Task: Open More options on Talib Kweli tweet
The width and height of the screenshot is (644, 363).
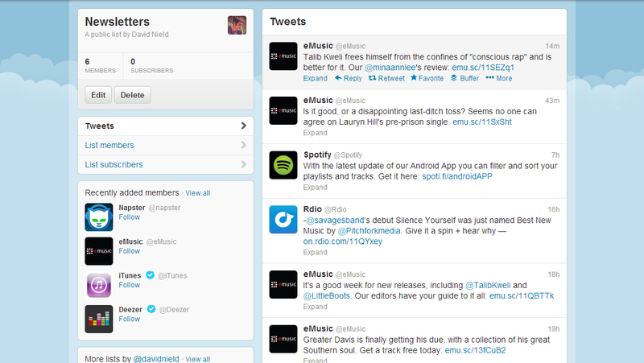Action: 499,78
